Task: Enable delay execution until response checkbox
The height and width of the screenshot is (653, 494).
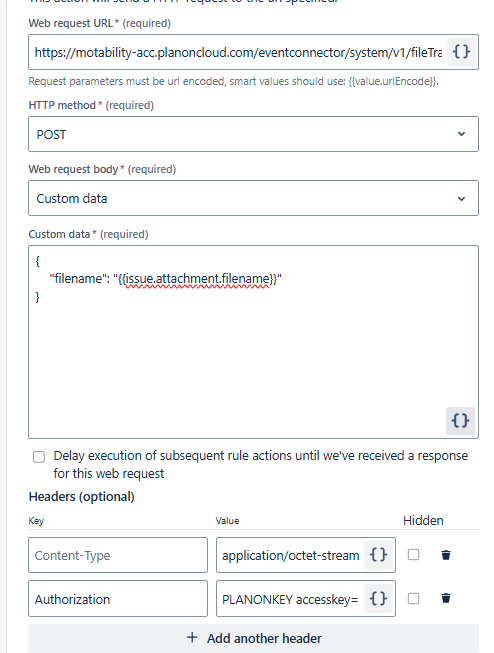Action: click(x=39, y=457)
